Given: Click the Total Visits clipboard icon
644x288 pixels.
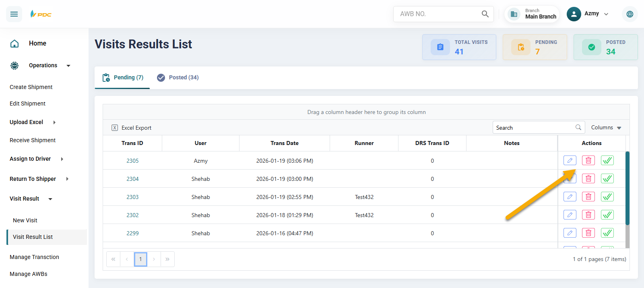Looking at the screenshot, I should pos(440,47).
